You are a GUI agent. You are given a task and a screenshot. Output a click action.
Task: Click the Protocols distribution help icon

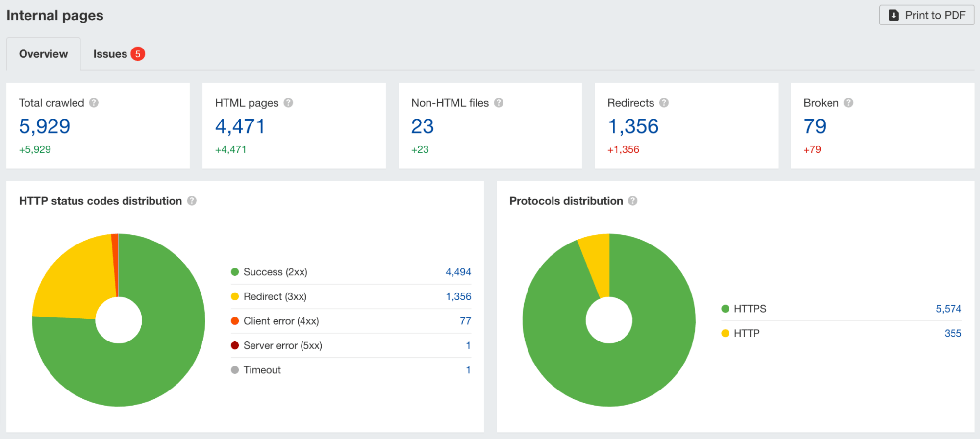coord(632,201)
